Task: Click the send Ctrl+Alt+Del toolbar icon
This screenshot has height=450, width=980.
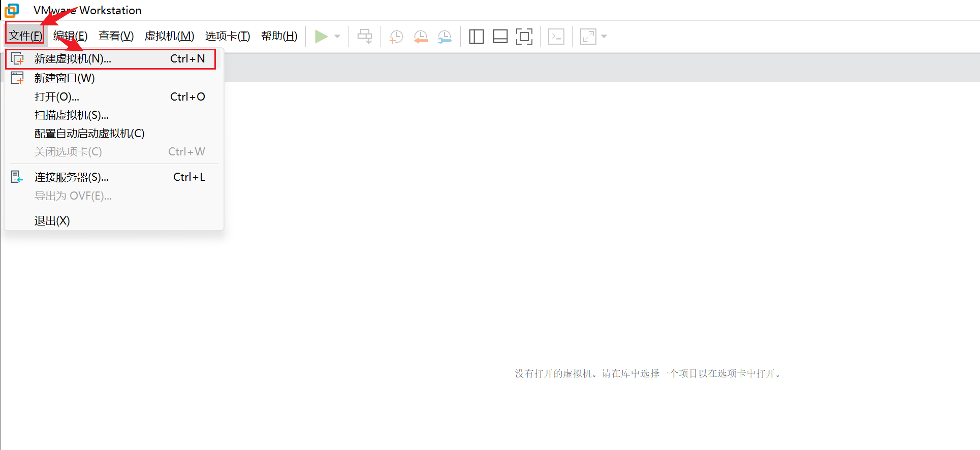Action: [365, 36]
